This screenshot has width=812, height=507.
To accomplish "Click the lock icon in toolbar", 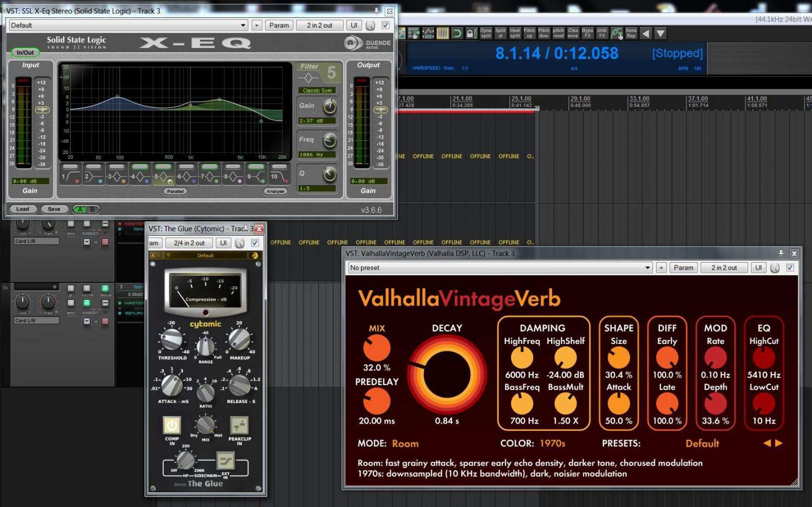I will (x=471, y=33).
